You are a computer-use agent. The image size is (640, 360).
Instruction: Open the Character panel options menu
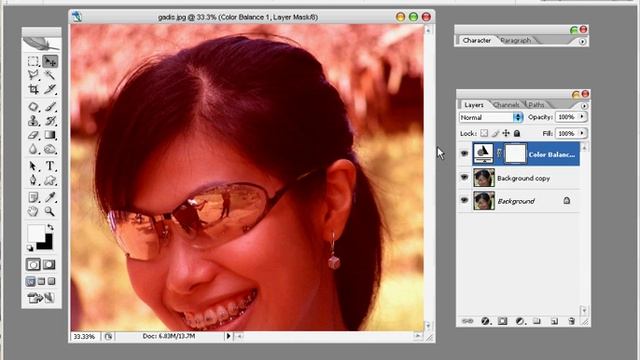pos(582,41)
